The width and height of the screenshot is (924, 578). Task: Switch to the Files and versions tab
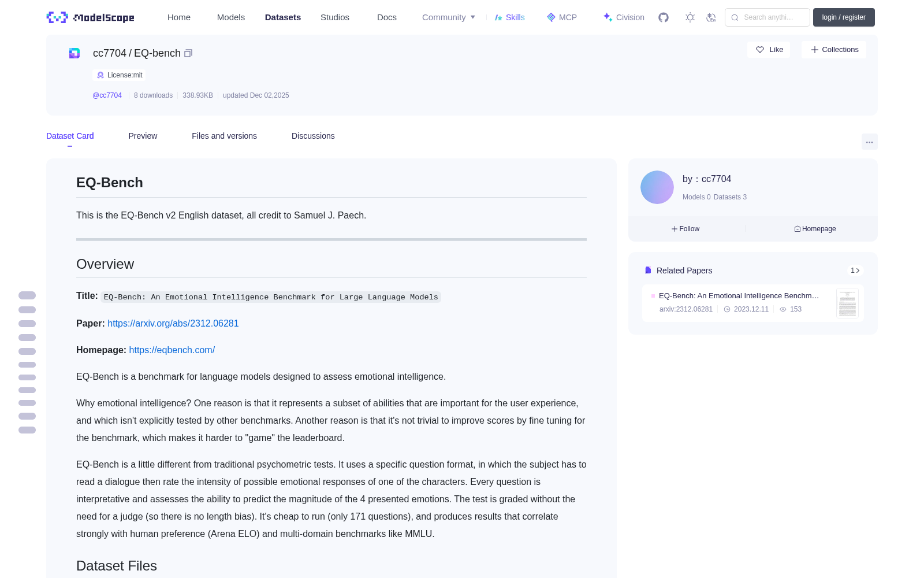[x=224, y=136]
